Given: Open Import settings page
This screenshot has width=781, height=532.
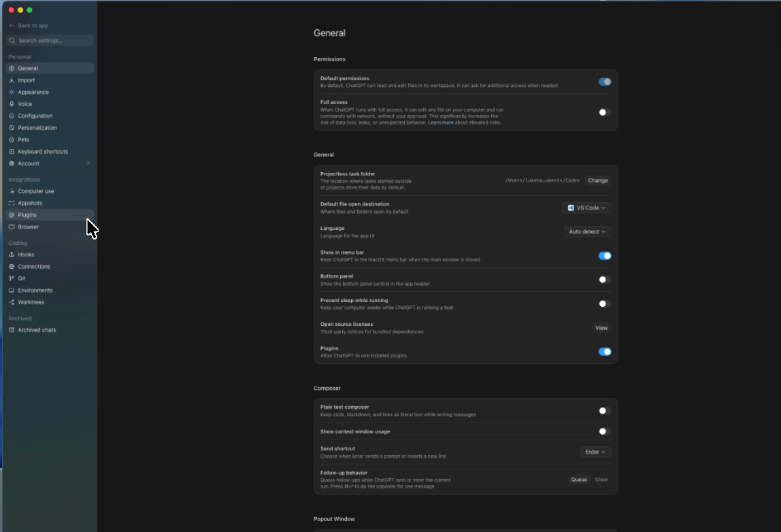Looking at the screenshot, I should 50,80.
